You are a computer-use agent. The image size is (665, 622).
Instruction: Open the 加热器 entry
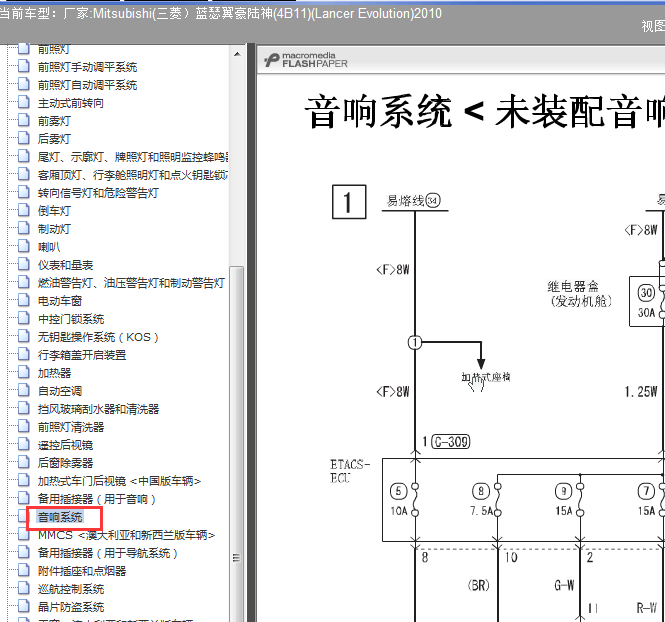click(54, 373)
